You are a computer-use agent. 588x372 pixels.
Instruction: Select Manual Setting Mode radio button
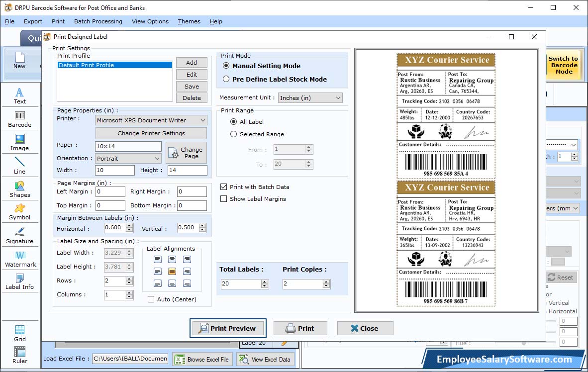[x=226, y=66]
